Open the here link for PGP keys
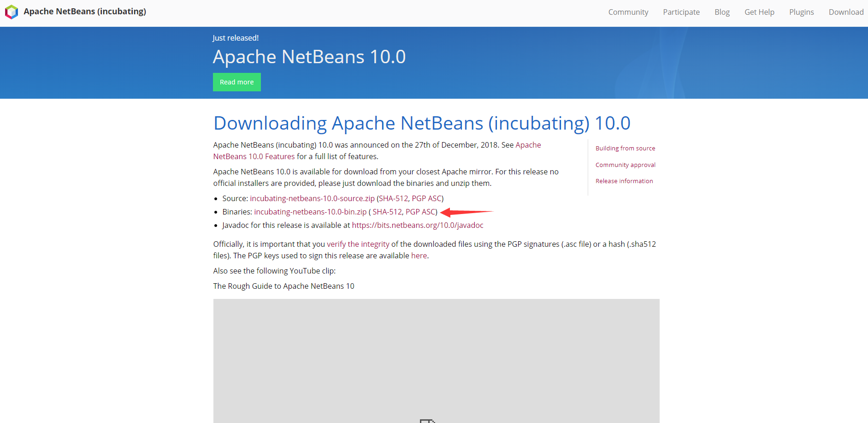The height and width of the screenshot is (423, 868). [x=419, y=256]
